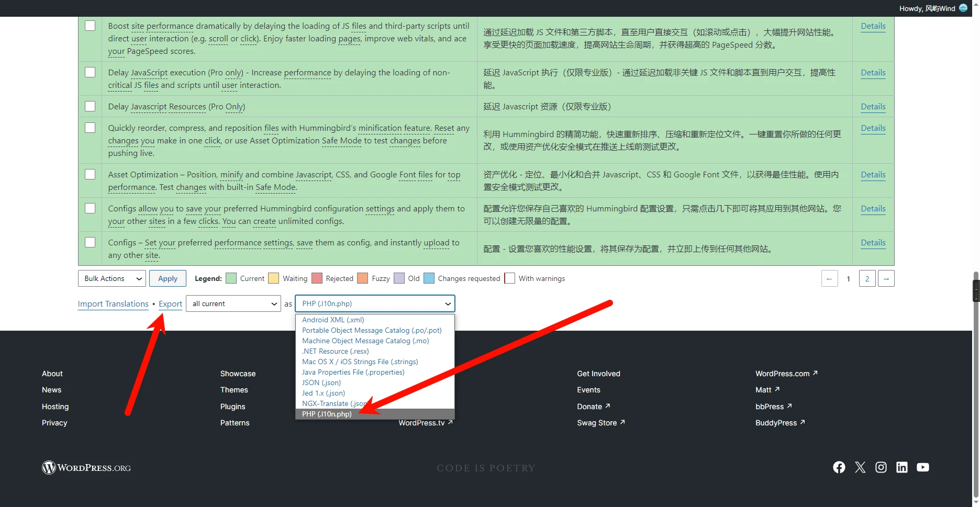Select checkbox for Configs allow you row
This screenshot has width=980, height=507.
(90, 208)
